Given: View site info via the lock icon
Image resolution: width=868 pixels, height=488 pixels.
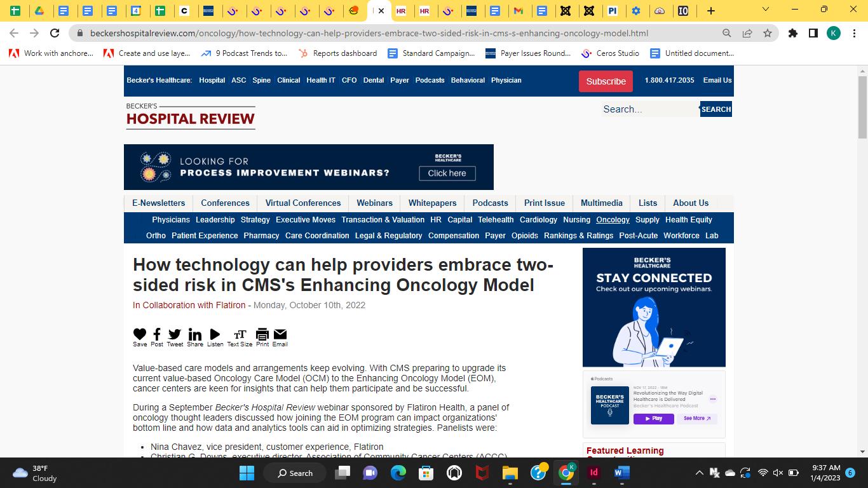Looking at the screenshot, I should pos(80,33).
